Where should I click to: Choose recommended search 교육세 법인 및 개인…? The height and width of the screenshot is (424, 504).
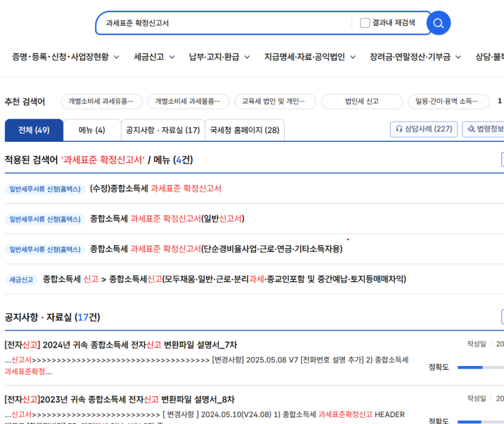(275, 101)
